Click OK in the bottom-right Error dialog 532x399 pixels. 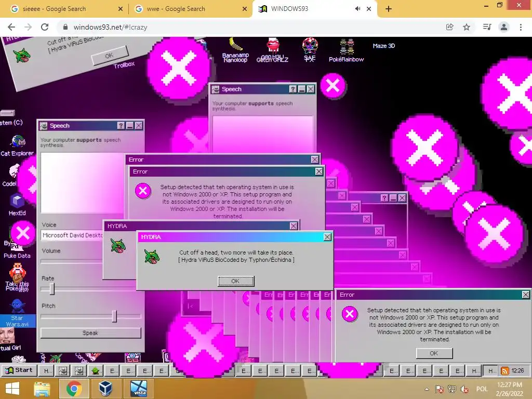[434, 353]
